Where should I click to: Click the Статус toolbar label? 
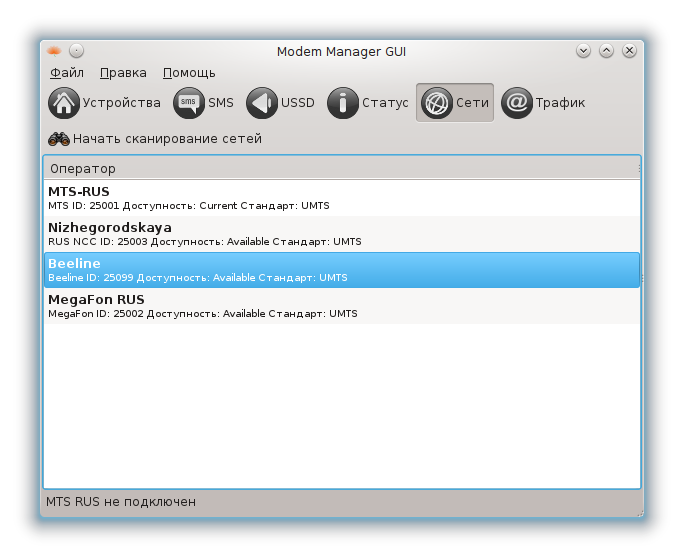[x=385, y=103]
